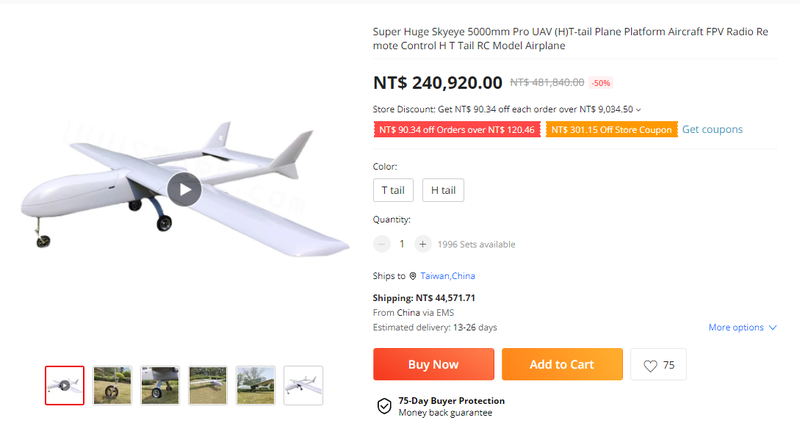Click the plus quantity button
This screenshot has height=445, width=800.
422,244
